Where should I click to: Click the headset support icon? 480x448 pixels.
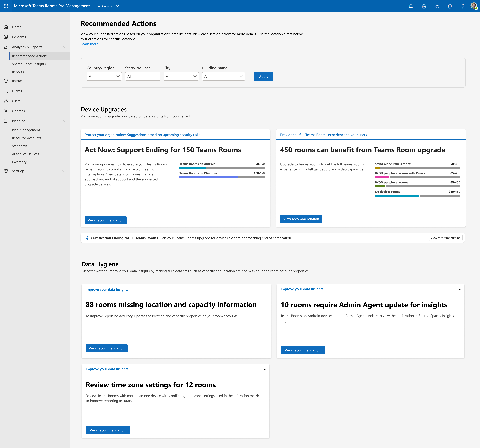(450, 6)
